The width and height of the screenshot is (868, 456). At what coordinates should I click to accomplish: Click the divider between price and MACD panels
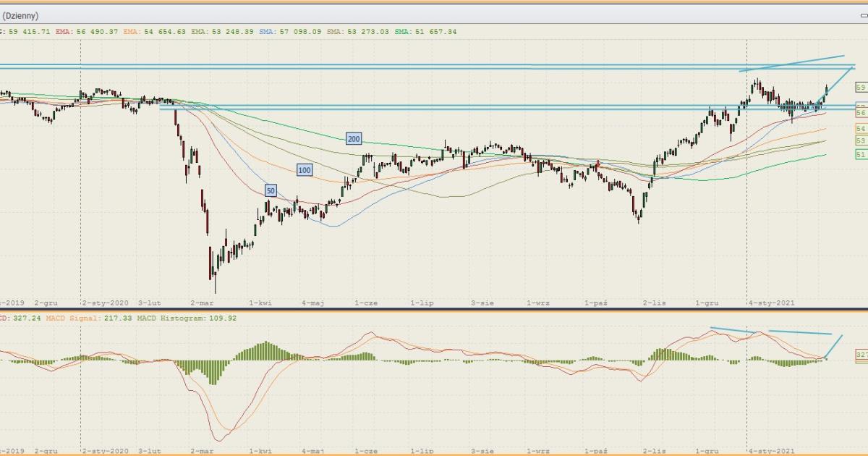pyautogui.click(x=434, y=311)
